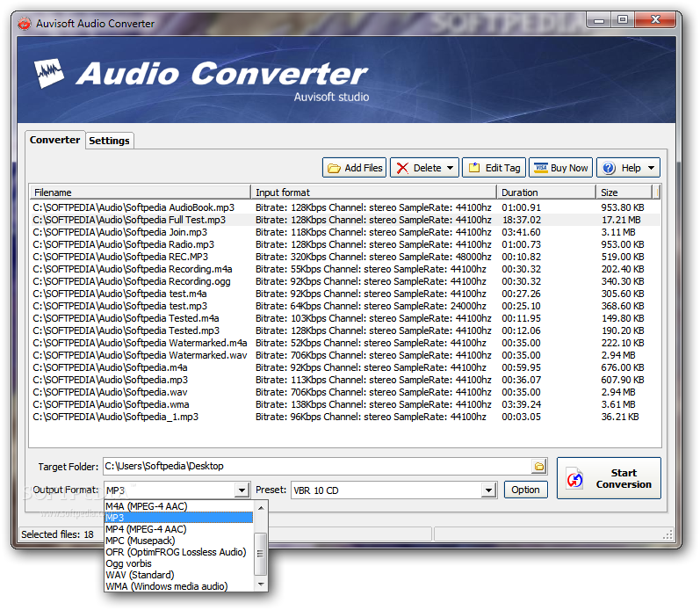Viewport: 700px width, 610px height.
Task: Choose MP3 in the format list
Action: (178, 518)
